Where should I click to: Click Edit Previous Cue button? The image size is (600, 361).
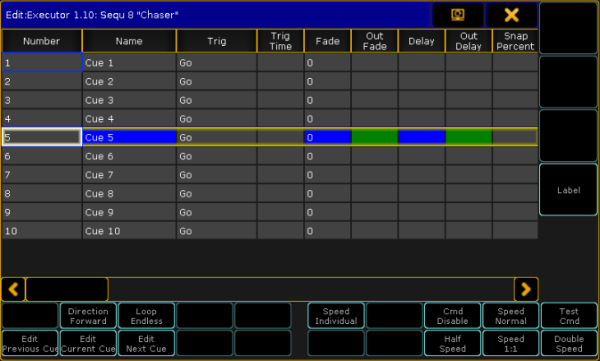point(30,343)
